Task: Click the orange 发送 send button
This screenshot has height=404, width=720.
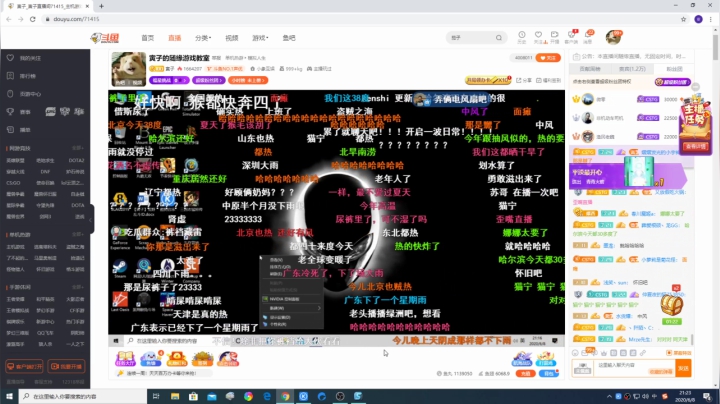Action: tap(683, 368)
